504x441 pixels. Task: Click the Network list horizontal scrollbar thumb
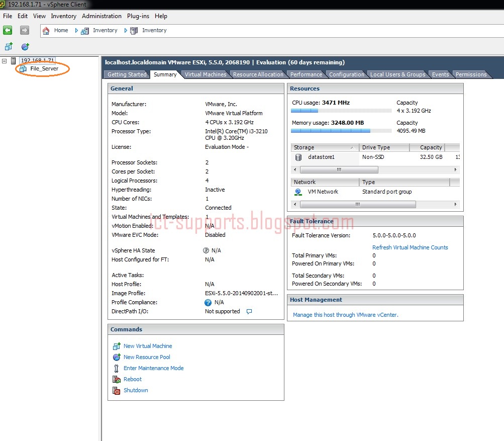coord(358,204)
